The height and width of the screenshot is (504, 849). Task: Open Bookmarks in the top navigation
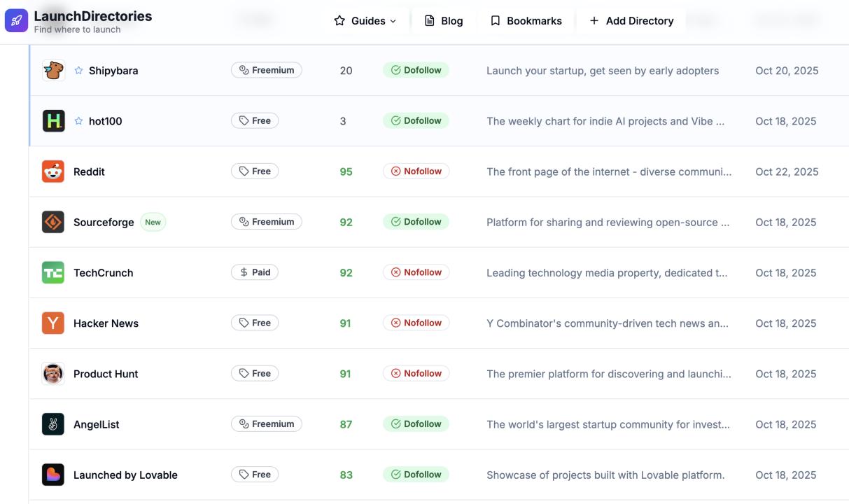tap(526, 21)
